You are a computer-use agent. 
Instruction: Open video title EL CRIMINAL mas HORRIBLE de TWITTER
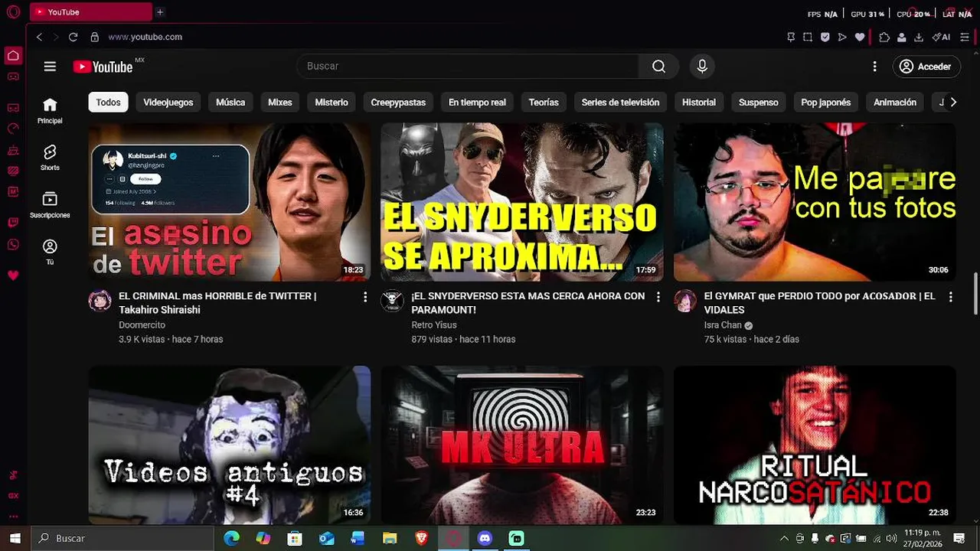point(217,303)
